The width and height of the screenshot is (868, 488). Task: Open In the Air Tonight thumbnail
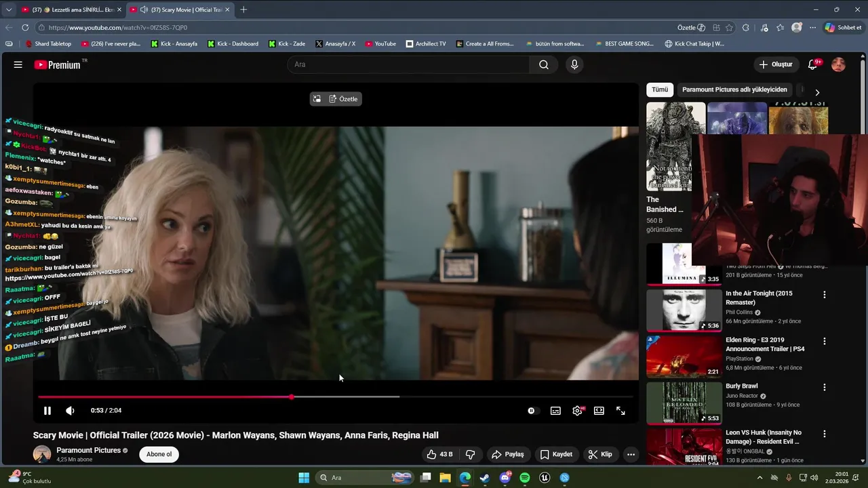pyautogui.click(x=684, y=310)
